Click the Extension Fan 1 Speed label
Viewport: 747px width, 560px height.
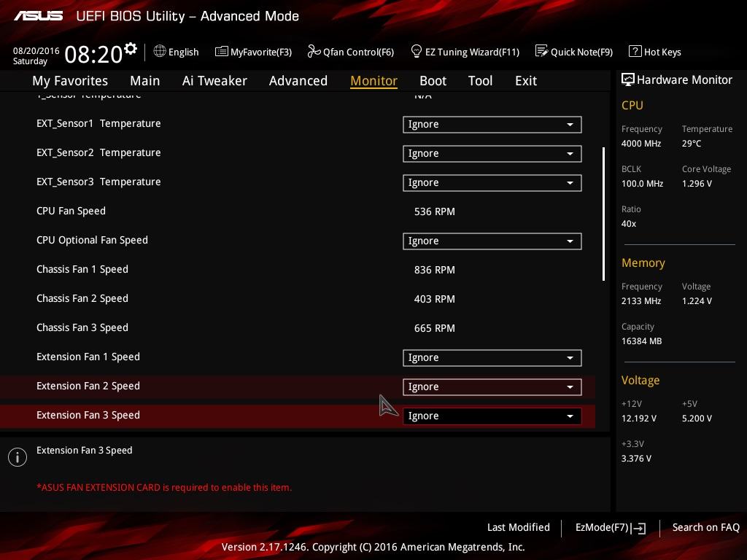point(88,357)
